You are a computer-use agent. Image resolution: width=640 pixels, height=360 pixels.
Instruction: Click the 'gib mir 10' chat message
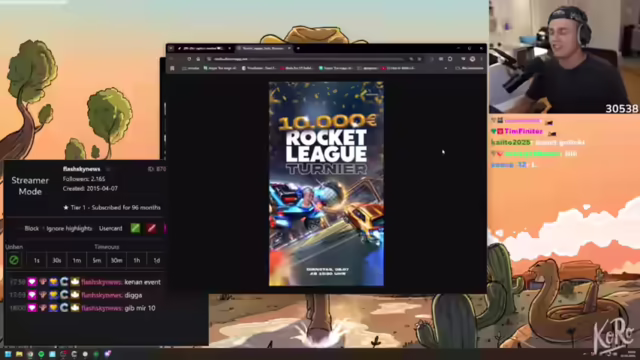[x=140, y=308]
